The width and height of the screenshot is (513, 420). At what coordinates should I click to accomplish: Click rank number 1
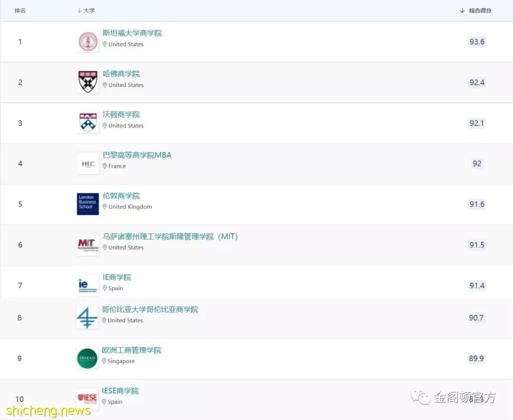pyautogui.click(x=20, y=42)
